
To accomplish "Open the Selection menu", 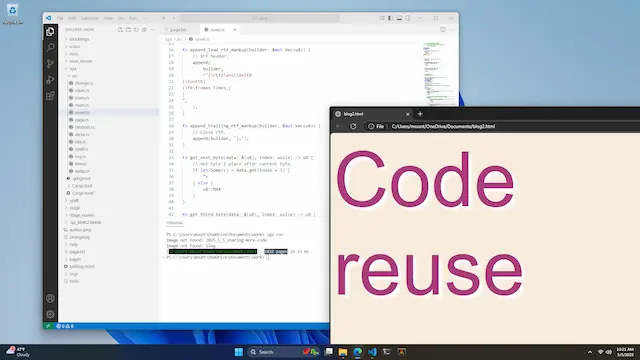I will (x=89, y=18).
